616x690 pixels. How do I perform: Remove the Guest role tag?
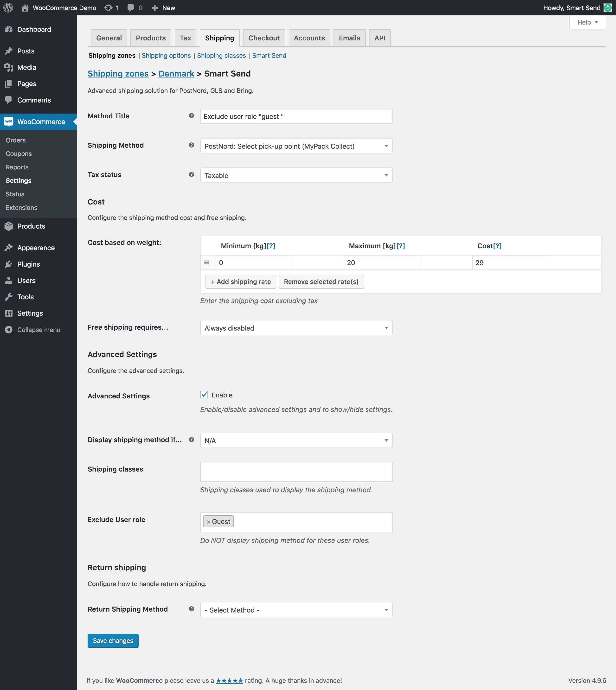208,522
